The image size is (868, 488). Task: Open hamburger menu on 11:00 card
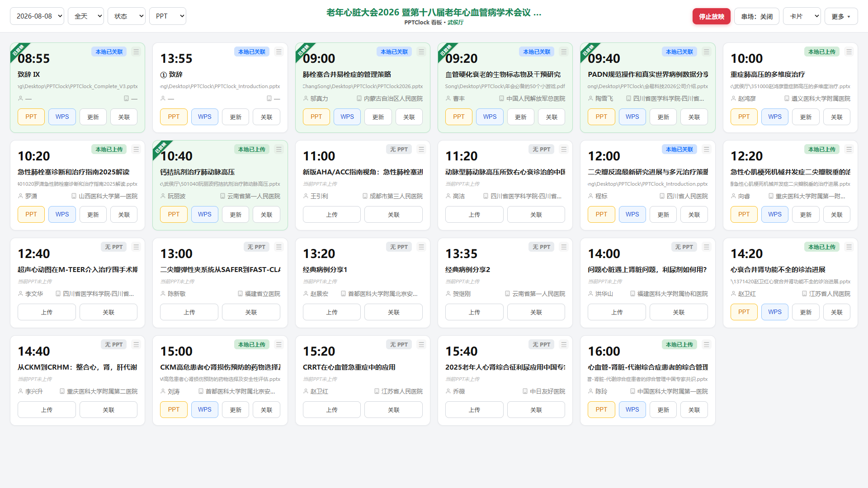[x=421, y=150]
